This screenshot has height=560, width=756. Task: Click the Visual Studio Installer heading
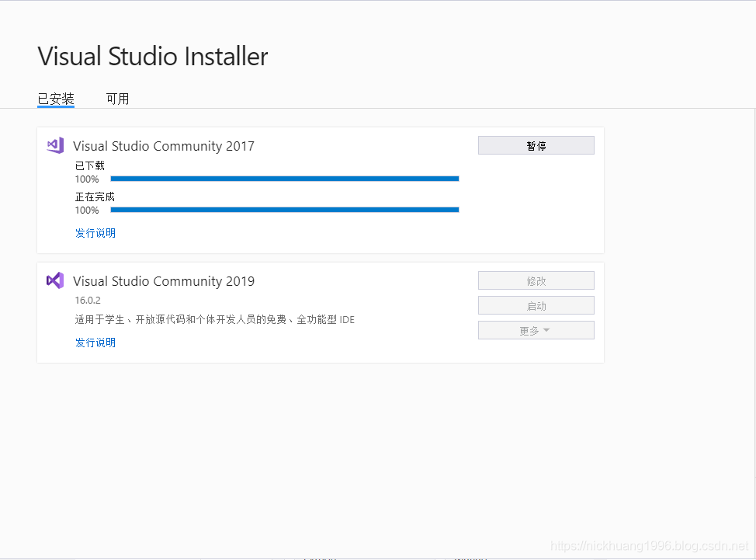coord(153,57)
